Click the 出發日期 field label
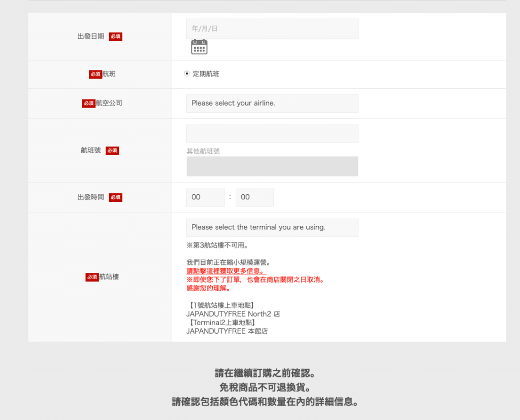 (91, 37)
